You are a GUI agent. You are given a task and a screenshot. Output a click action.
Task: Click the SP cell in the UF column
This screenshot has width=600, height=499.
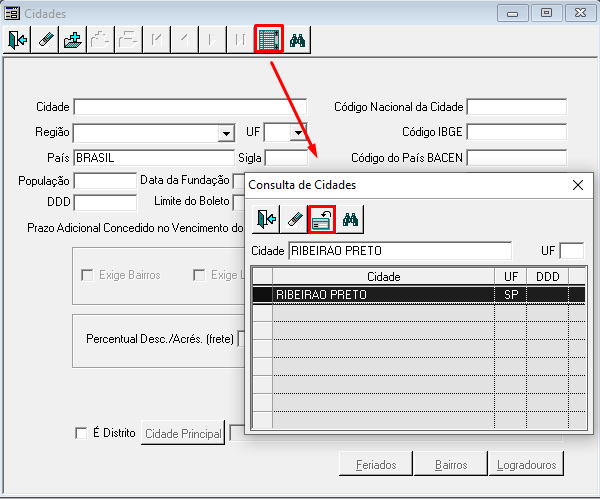(511, 295)
